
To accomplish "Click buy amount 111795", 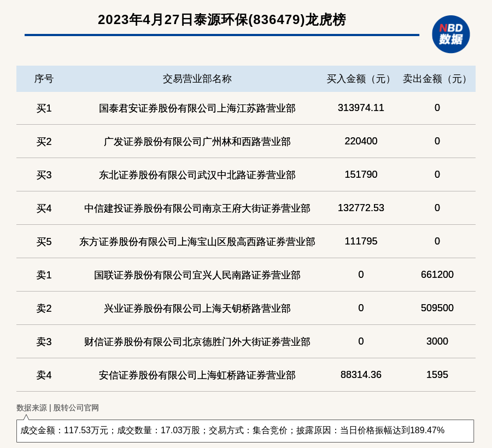I will pos(361,241).
